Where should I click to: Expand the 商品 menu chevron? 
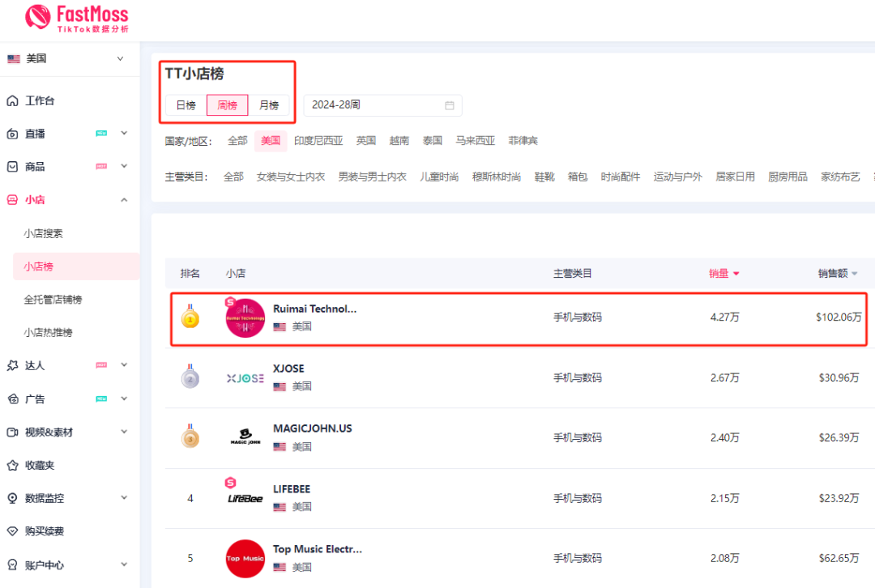[124, 166]
